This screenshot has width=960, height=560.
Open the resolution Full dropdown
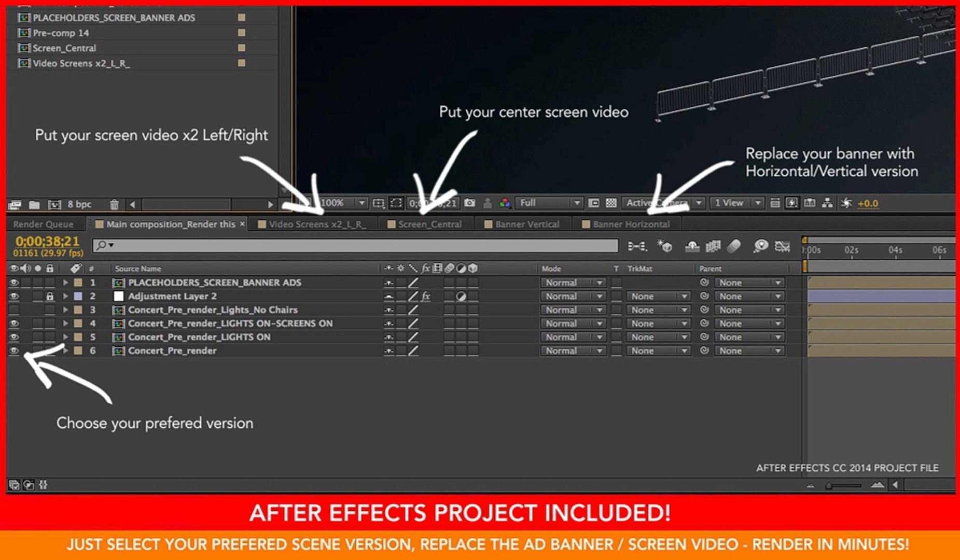549,203
